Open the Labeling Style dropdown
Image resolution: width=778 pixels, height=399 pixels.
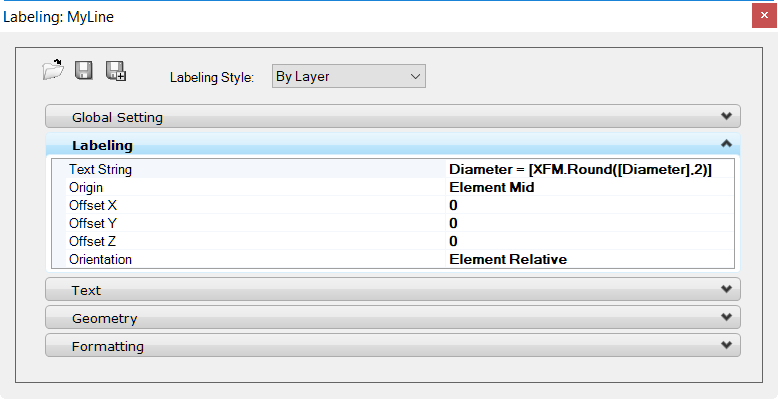pos(348,76)
